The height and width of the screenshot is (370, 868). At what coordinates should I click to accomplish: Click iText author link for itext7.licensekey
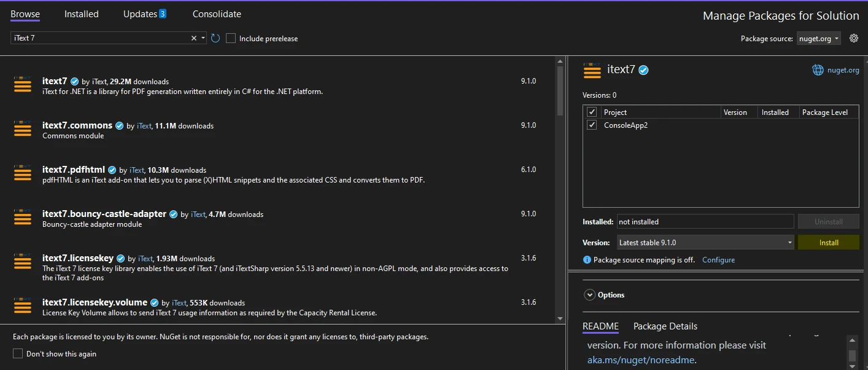(145, 259)
